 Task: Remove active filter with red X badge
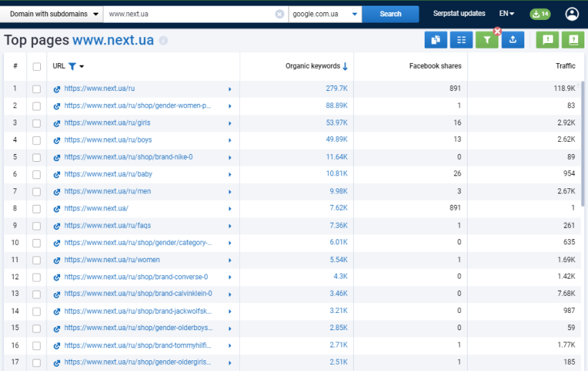[x=497, y=31]
